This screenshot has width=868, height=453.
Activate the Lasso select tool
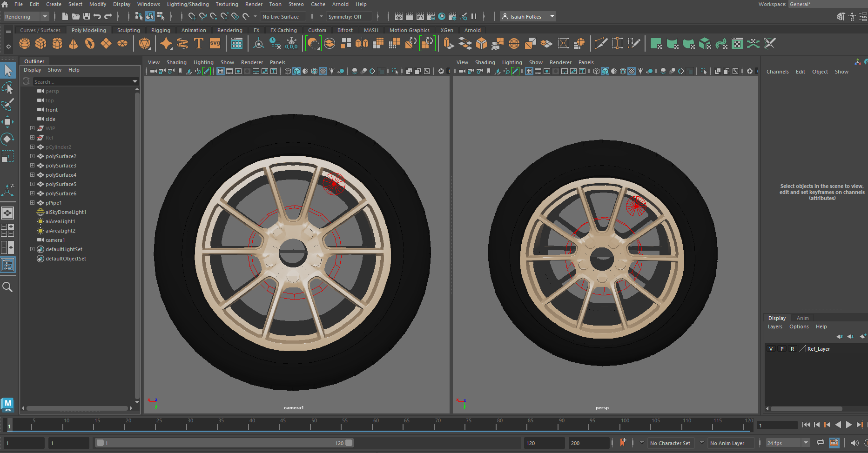(x=7, y=88)
